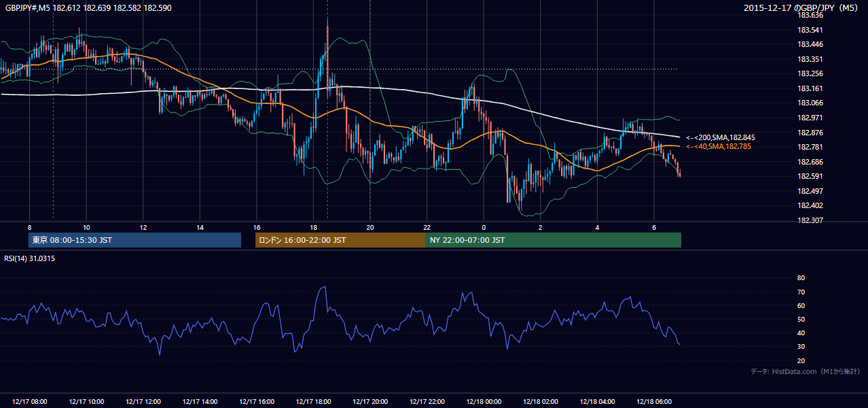Click the 12/17 08:00 time axis label

[30, 402]
